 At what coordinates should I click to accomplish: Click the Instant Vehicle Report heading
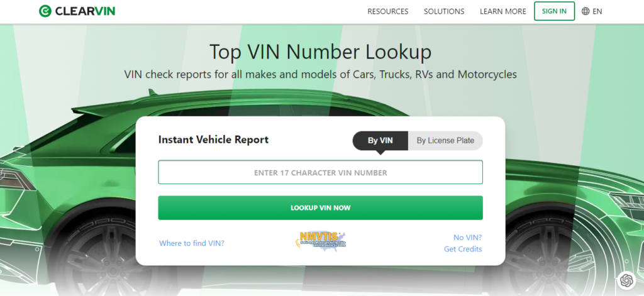pyautogui.click(x=213, y=140)
